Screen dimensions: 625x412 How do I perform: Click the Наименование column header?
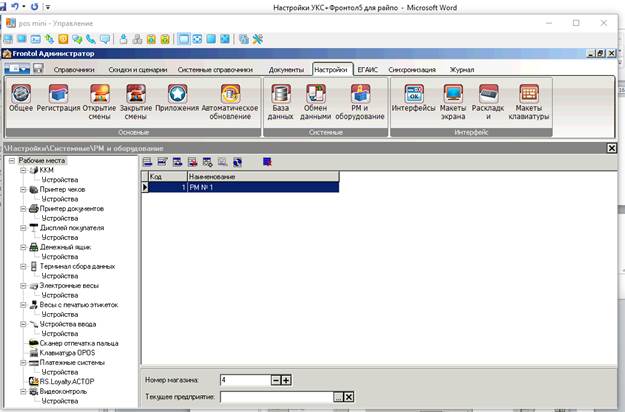(263, 176)
